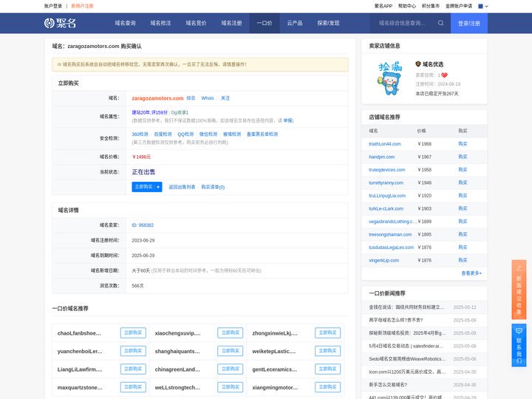The width and height of the screenshot is (532, 399).
Task: Run the 360检测 security check
Action: tap(140, 134)
